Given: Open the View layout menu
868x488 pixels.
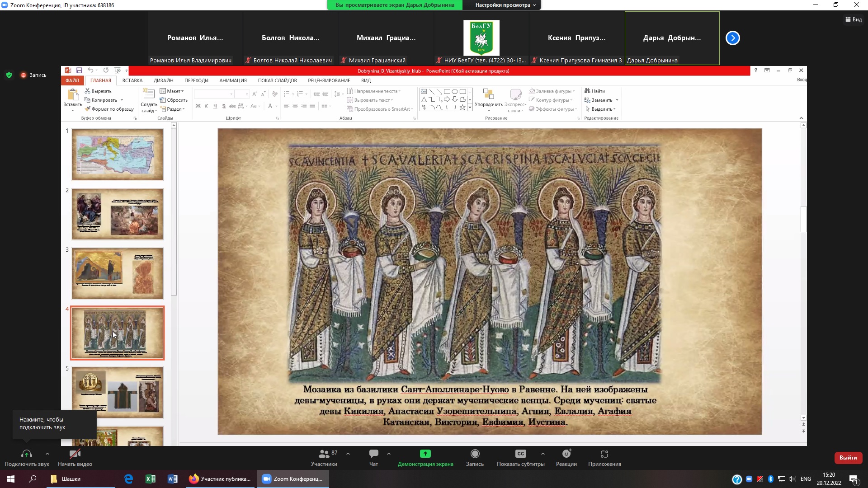Looking at the screenshot, I should tap(854, 19).
